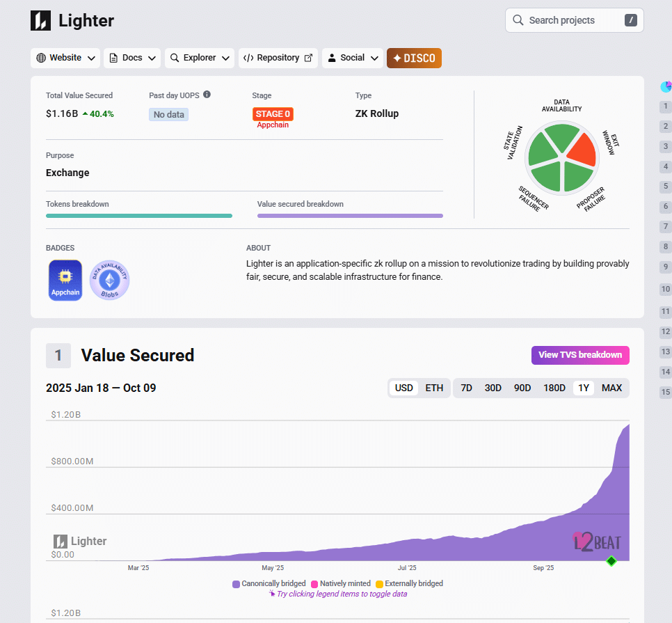
Task: Click the Tokens breakdown teal bar
Action: tap(139, 216)
